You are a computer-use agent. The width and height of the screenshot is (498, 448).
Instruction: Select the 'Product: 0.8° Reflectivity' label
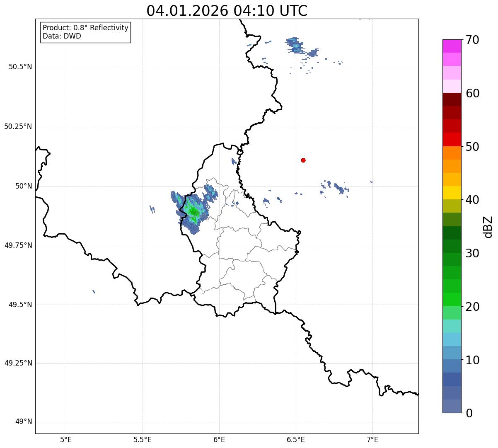click(86, 28)
